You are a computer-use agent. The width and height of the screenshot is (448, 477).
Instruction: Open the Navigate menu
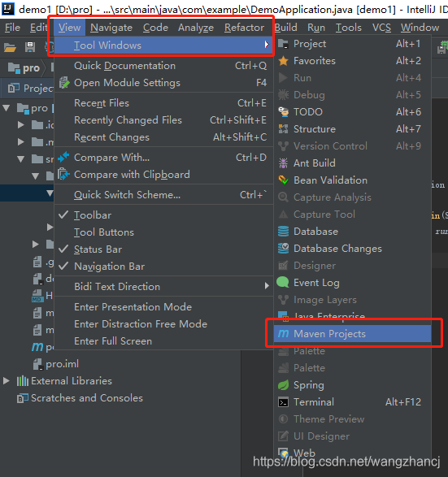pyautogui.click(x=111, y=28)
